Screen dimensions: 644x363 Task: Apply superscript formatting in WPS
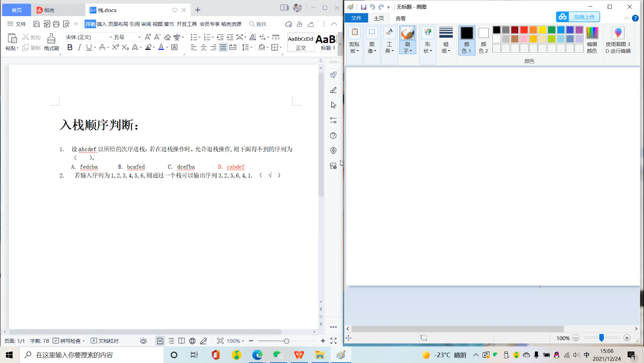click(x=115, y=47)
